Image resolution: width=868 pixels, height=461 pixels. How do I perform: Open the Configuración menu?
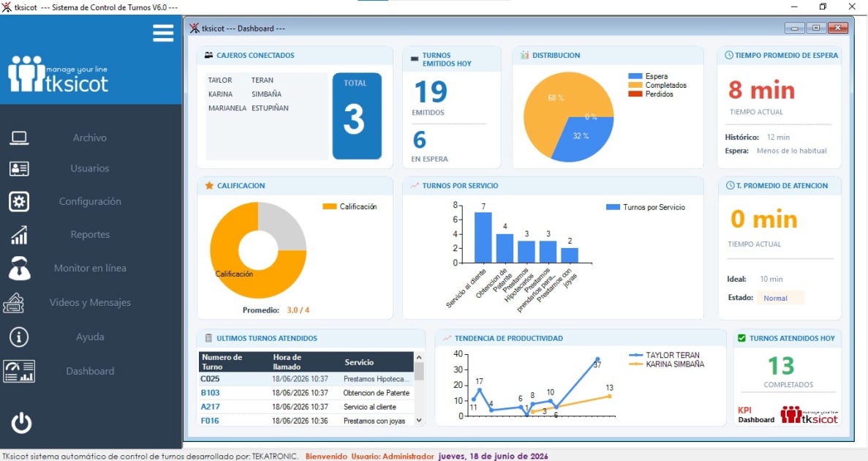click(x=90, y=202)
